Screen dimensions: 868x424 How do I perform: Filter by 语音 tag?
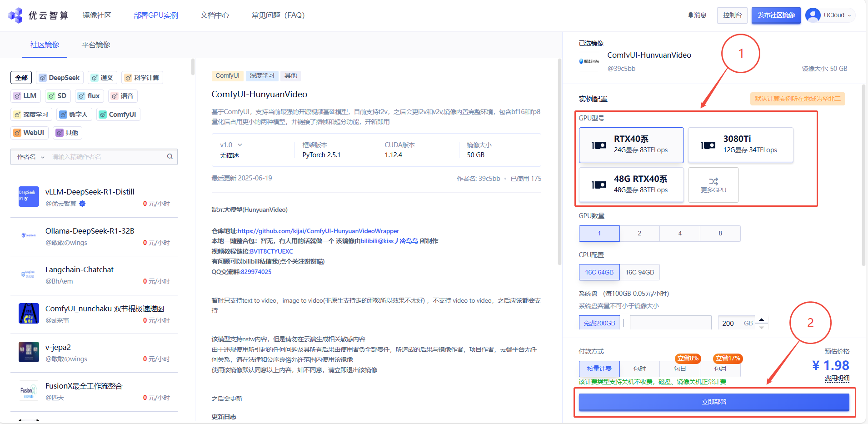coord(123,96)
